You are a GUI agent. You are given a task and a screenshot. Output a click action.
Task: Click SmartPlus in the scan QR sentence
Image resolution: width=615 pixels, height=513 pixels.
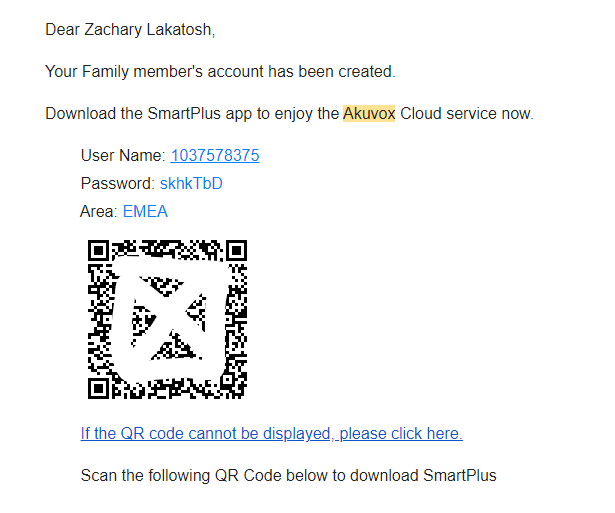pyautogui.click(x=460, y=475)
